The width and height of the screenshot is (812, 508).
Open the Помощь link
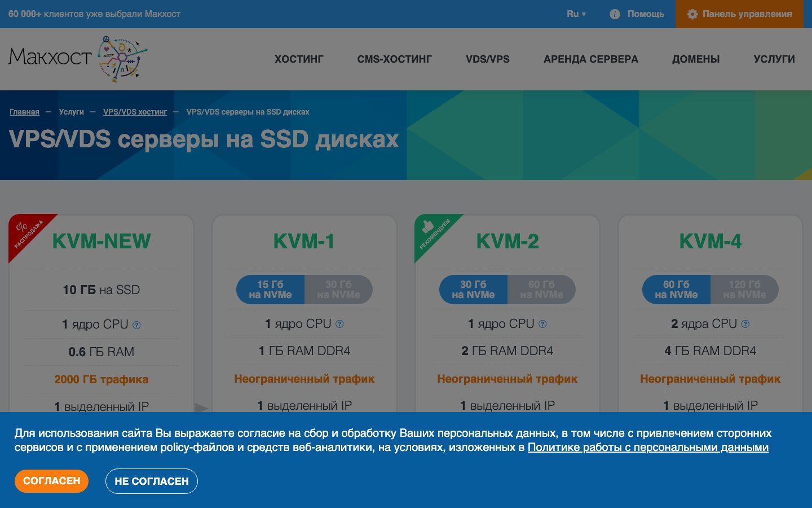click(646, 14)
